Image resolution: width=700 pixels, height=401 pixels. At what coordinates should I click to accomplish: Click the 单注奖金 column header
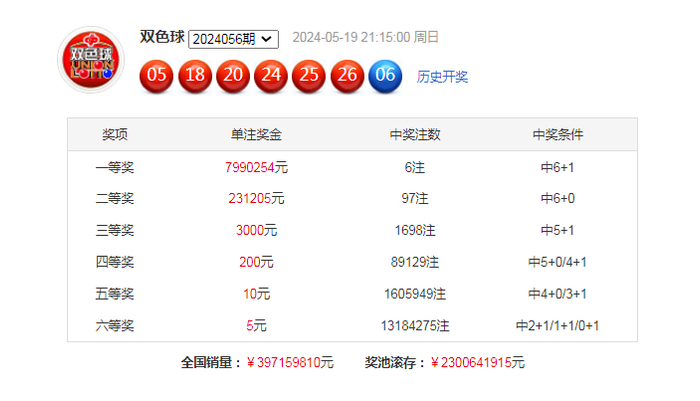point(256,134)
